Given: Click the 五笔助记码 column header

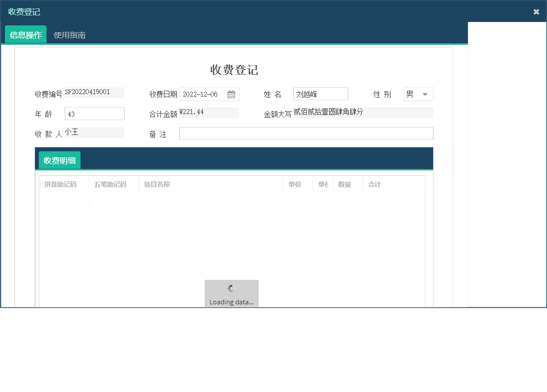Looking at the screenshot, I should click(x=110, y=184).
